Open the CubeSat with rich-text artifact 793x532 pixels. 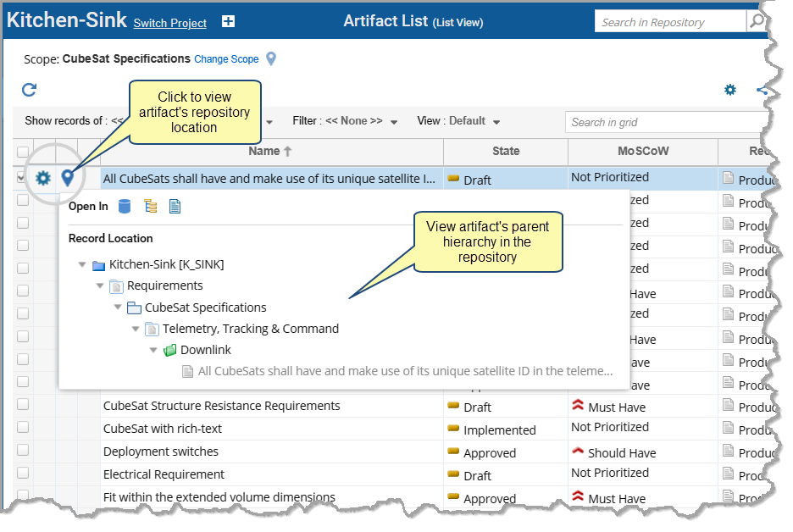163,429
